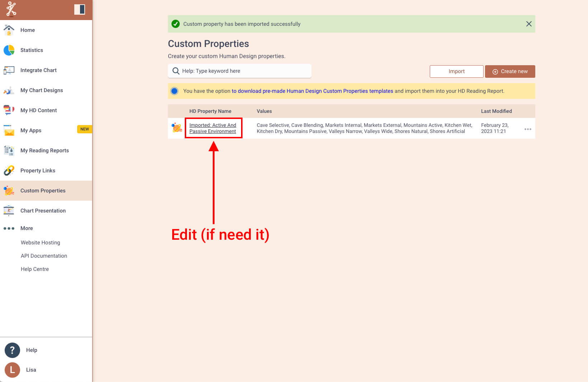Click Lisa's user avatar

12,370
